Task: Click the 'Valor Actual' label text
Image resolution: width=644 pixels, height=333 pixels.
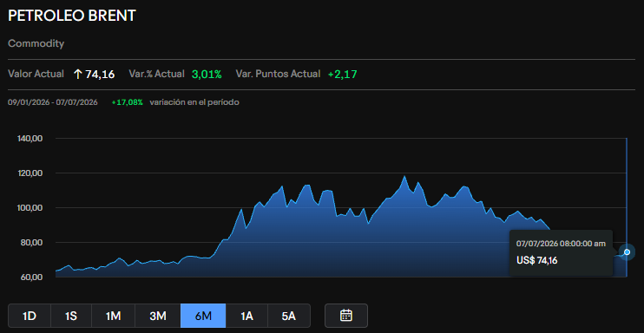Action: click(x=36, y=75)
